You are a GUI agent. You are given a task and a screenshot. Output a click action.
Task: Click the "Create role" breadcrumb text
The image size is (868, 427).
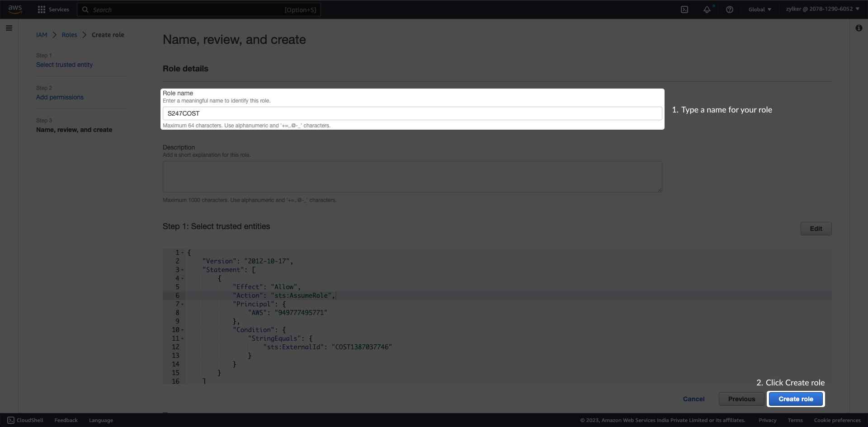108,35
